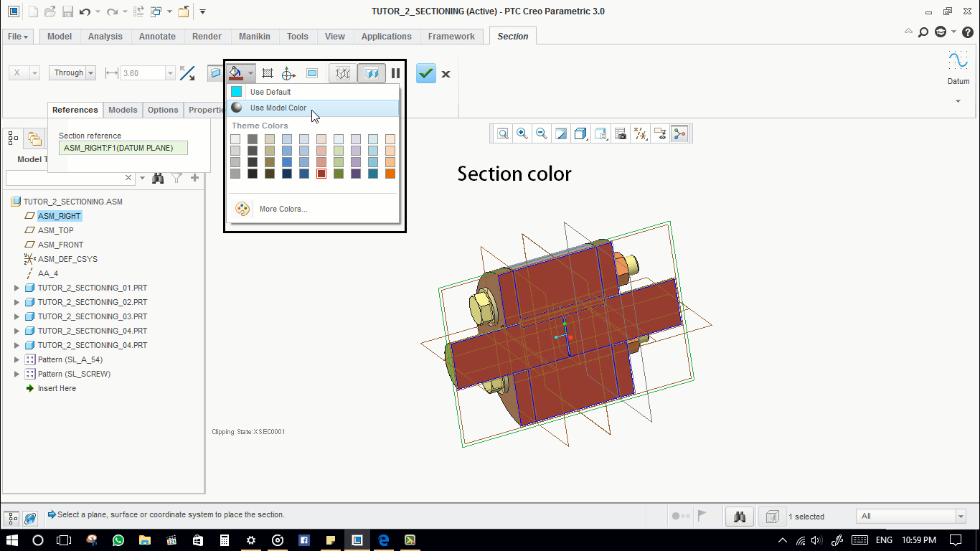Click the datum display filters icon

click(641, 133)
